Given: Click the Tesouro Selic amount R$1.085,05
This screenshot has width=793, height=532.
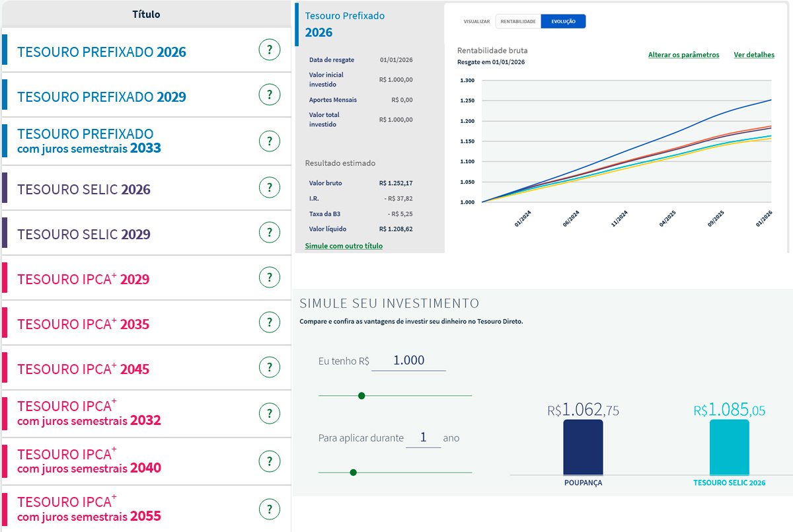Looking at the screenshot, I should point(730,410).
